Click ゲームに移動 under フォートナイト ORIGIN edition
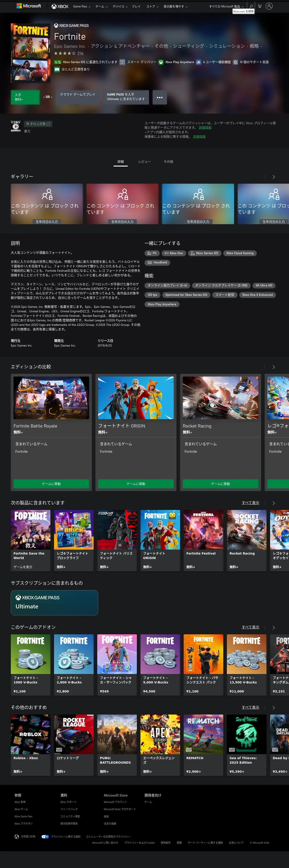The width and height of the screenshot is (289, 868). click(136, 484)
